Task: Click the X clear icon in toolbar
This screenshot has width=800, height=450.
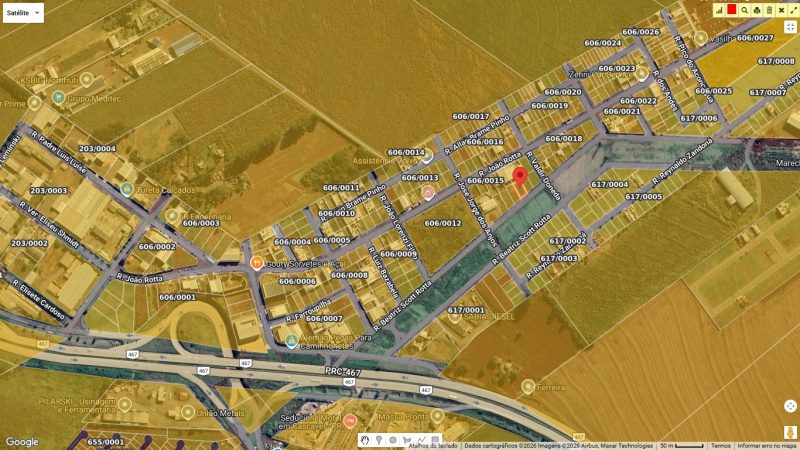Action: point(780,10)
